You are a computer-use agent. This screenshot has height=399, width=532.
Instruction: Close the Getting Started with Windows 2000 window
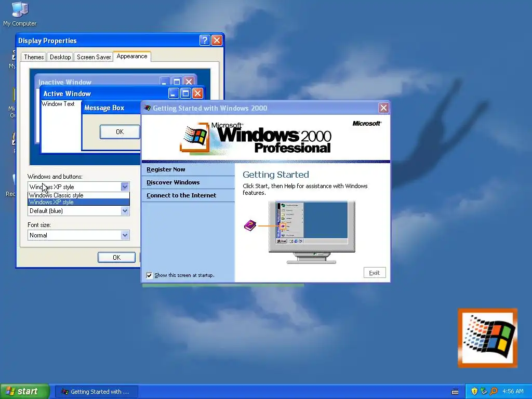[x=383, y=108]
